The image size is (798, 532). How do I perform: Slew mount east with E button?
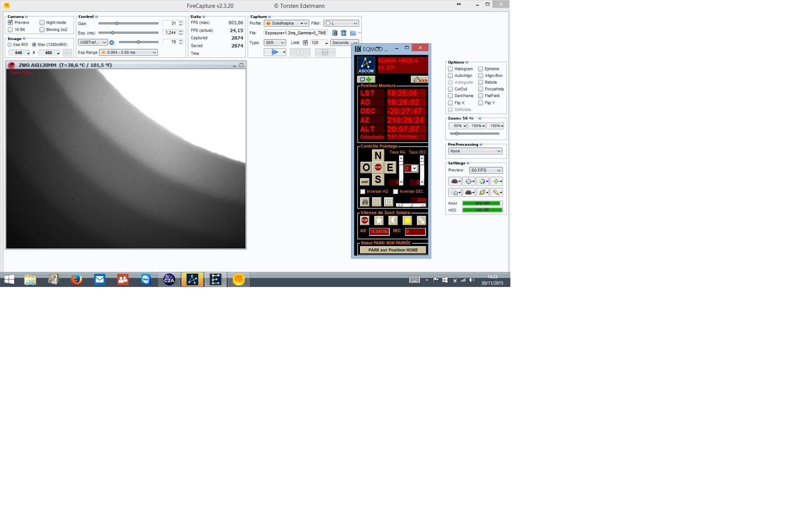[390, 167]
